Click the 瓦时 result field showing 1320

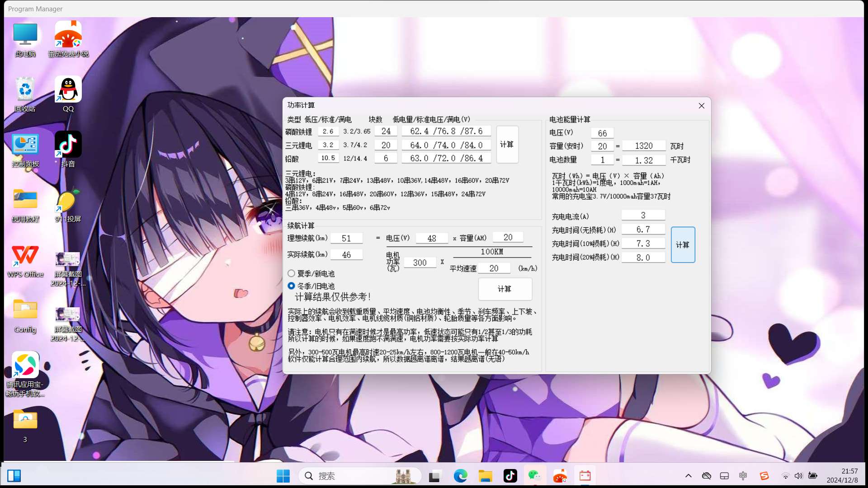(644, 146)
